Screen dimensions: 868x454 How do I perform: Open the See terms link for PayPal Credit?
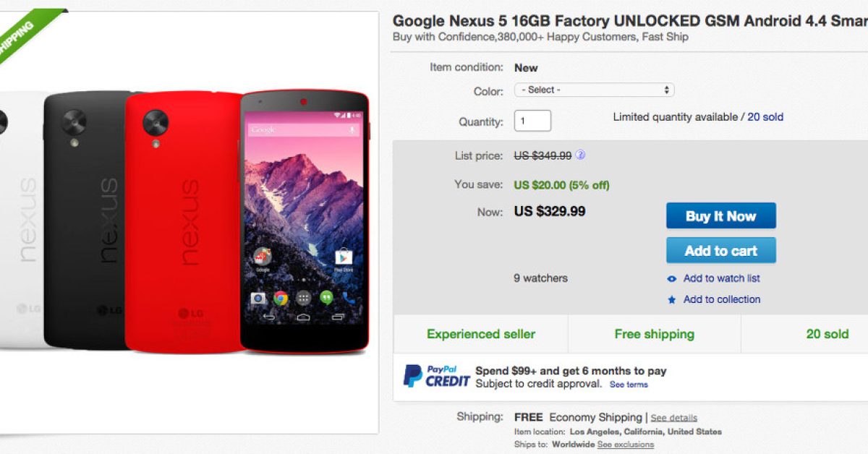[629, 385]
